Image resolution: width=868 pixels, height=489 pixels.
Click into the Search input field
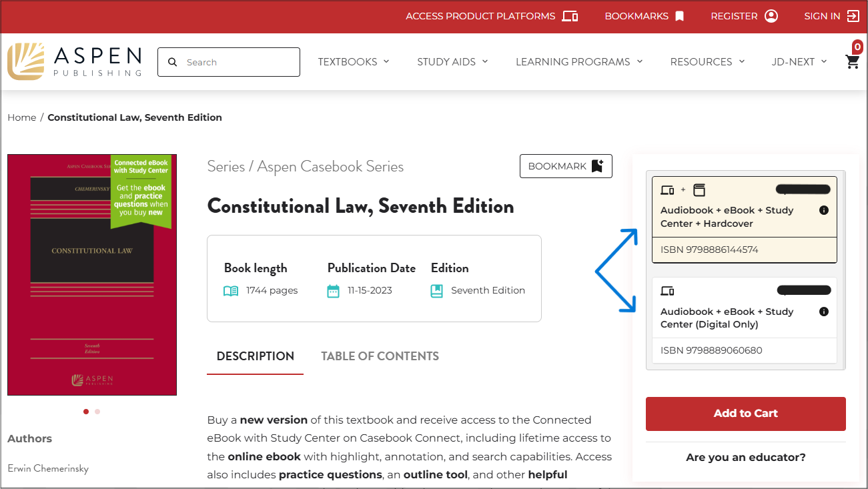[229, 62]
